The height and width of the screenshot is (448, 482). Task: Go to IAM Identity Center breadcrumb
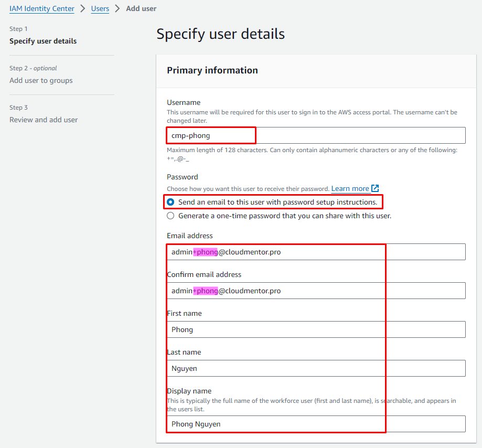42,8
